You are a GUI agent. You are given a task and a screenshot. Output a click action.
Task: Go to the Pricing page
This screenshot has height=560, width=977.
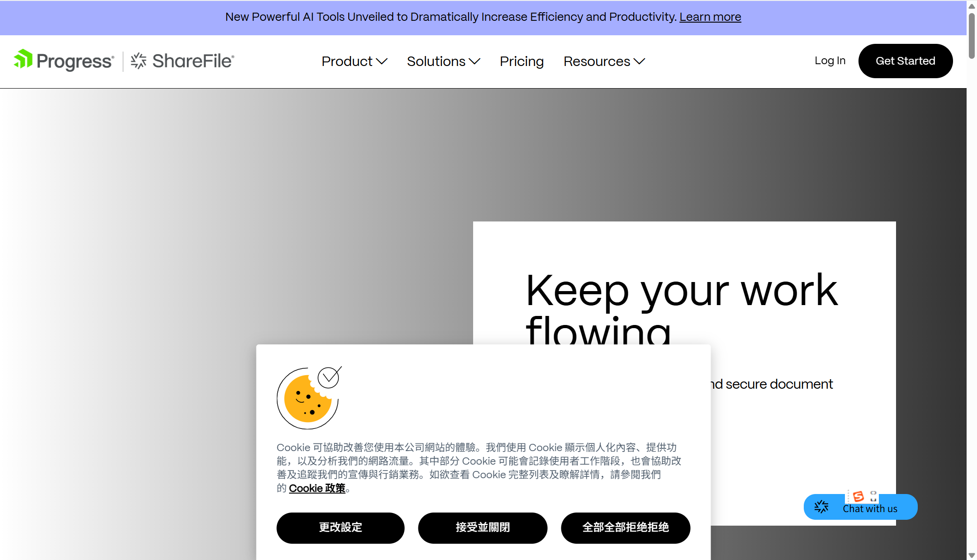522,61
